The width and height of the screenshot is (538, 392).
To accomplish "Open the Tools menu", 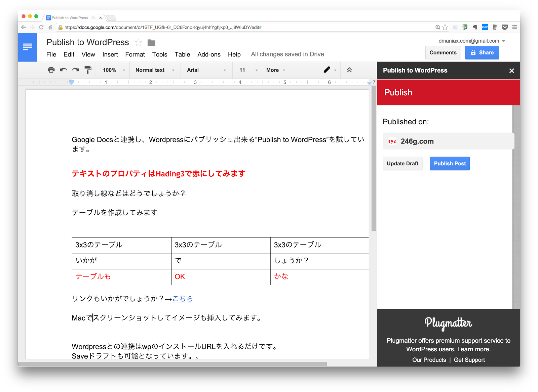I will point(159,54).
